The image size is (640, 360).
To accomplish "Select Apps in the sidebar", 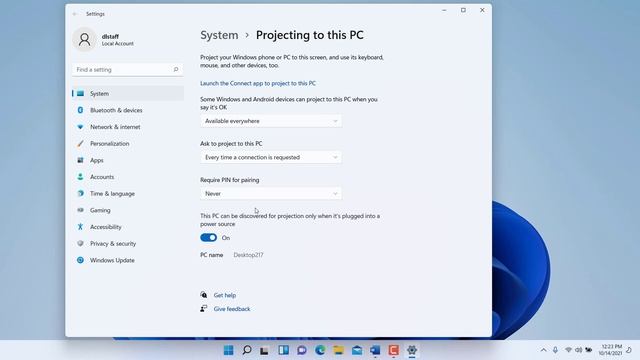I will (128, 160).
